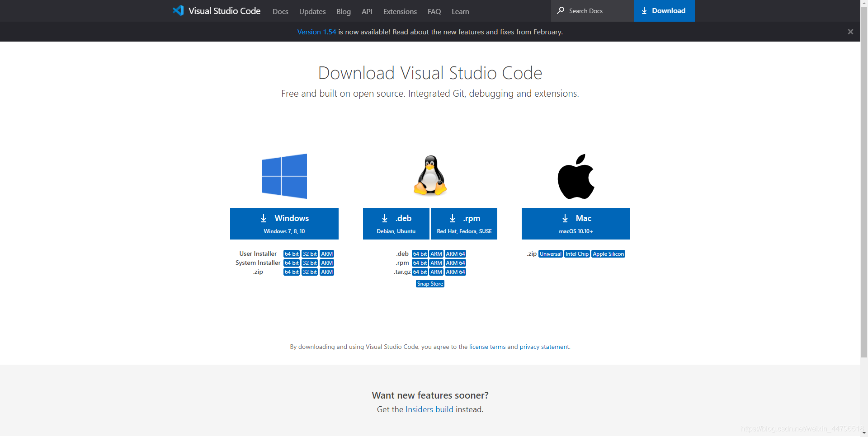
Task: Click the "System Installer" label
Action: pyautogui.click(x=258, y=263)
